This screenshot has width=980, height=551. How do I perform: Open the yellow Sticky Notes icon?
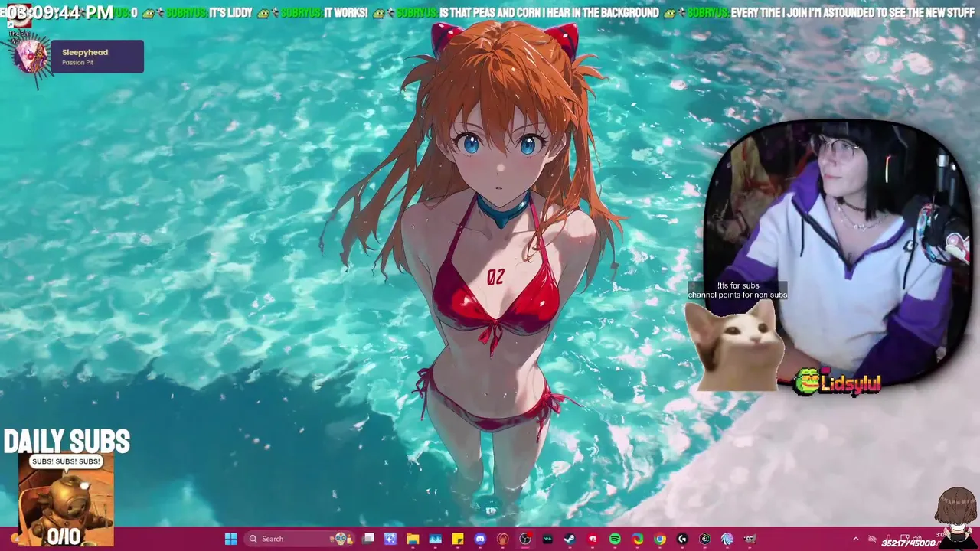pyautogui.click(x=457, y=539)
